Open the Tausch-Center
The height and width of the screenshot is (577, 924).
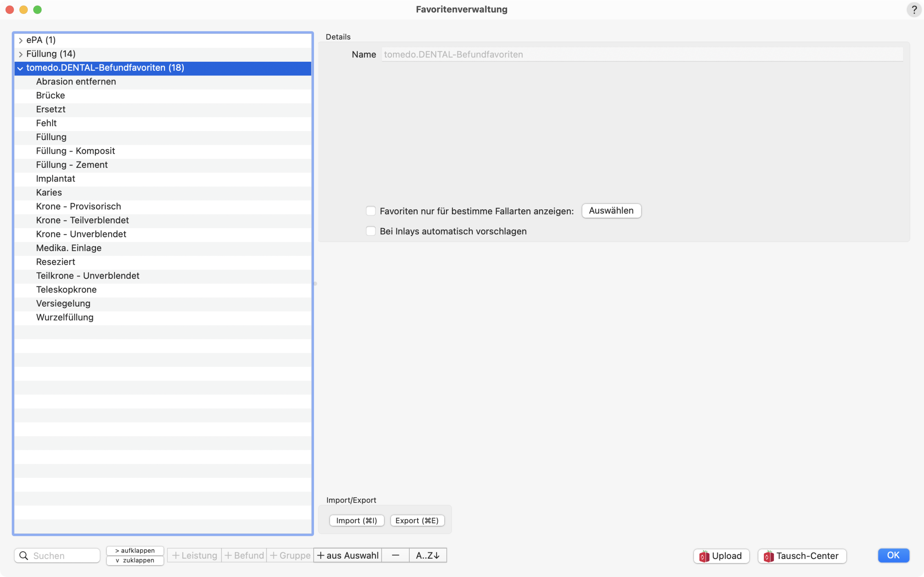tap(802, 556)
